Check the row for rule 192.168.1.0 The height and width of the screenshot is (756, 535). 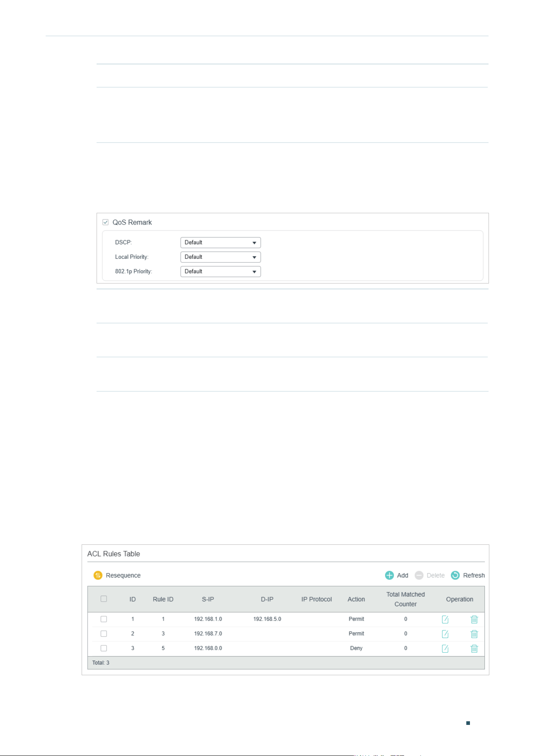click(104, 619)
